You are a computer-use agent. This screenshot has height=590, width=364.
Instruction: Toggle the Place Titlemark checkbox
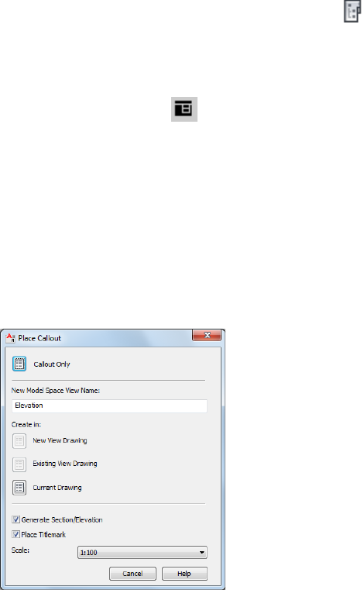[x=15, y=534]
